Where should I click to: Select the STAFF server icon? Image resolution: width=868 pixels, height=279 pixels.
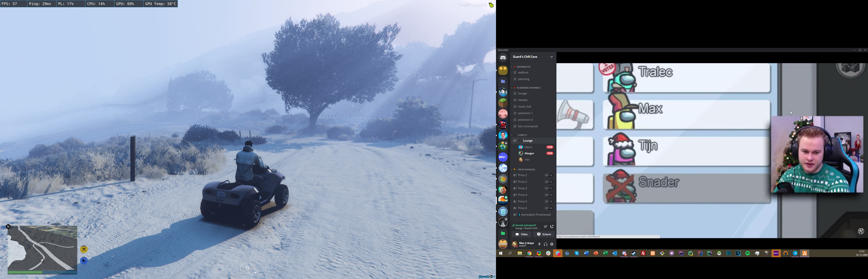[503, 244]
